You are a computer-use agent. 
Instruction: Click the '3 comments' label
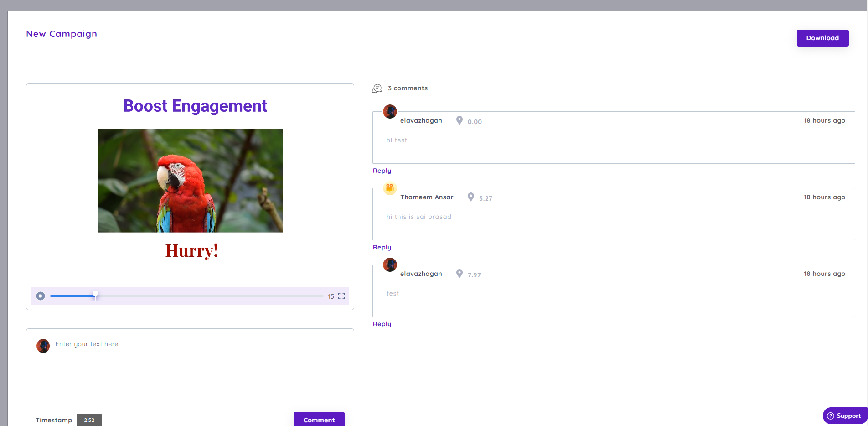(x=408, y=88)
